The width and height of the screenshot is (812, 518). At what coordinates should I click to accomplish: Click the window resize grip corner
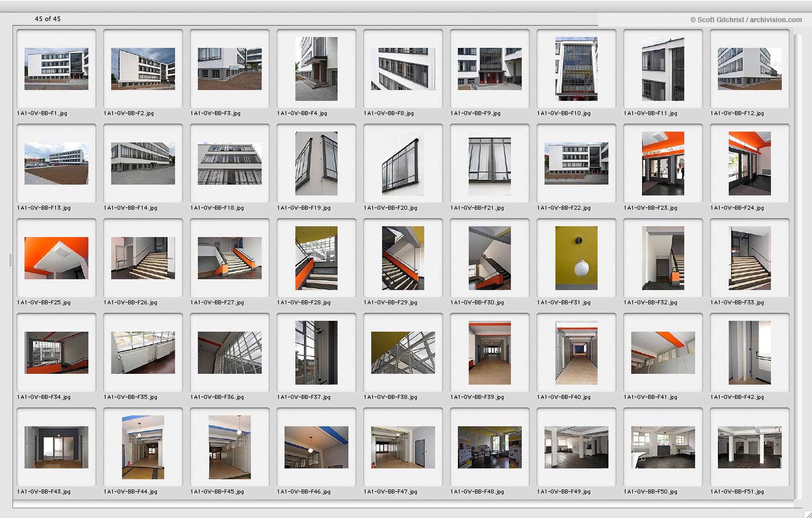pos(807,513)
